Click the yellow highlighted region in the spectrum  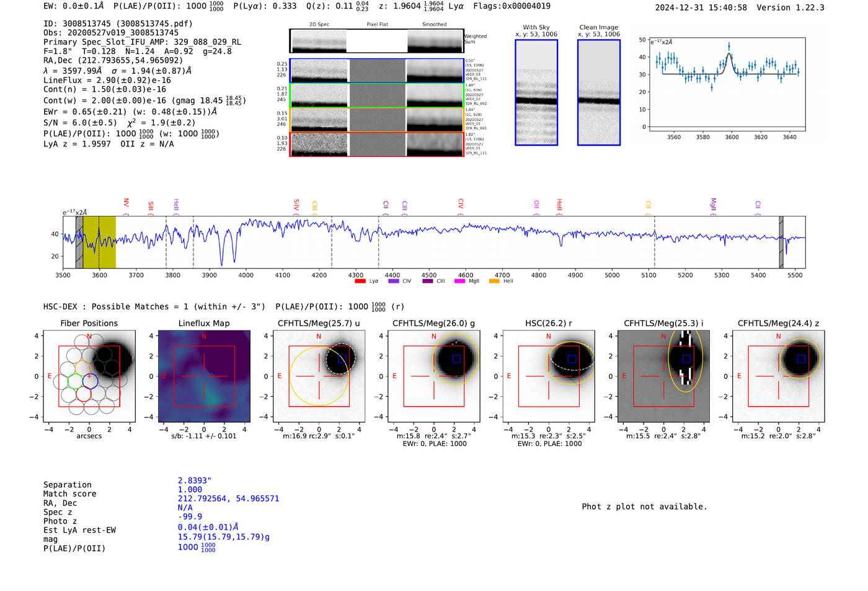click(99, 242)
